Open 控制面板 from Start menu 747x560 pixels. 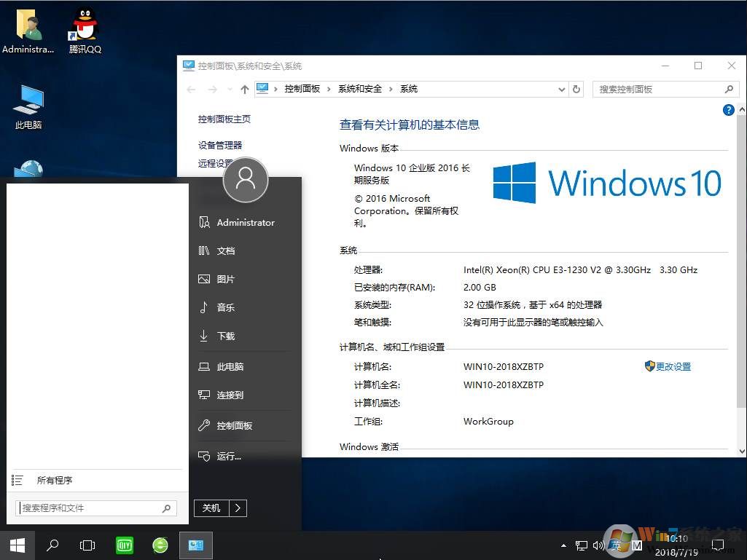[234, 425]
